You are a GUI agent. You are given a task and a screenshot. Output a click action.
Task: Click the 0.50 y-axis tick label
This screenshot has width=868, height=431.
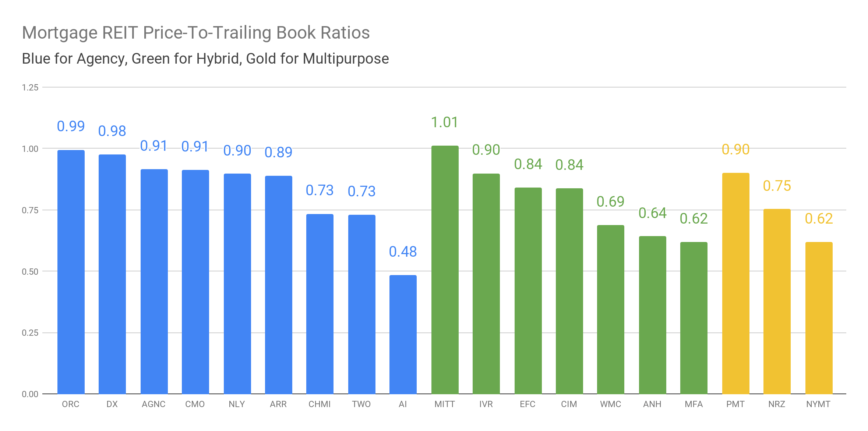[30, 272]
